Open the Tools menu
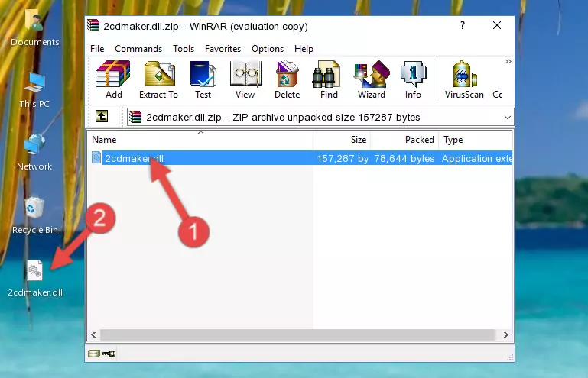The width and height of the screenshot is (588, 378). click(x=184, y=49)
